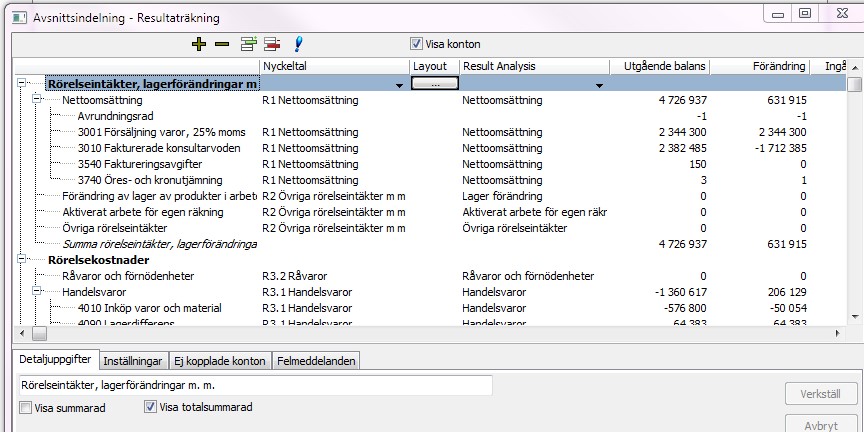Image resolution: width=864 pixels, height=432 pixels.
Task: Select Förändring av lager av produkter row
Action: click(x=159, y=196)
